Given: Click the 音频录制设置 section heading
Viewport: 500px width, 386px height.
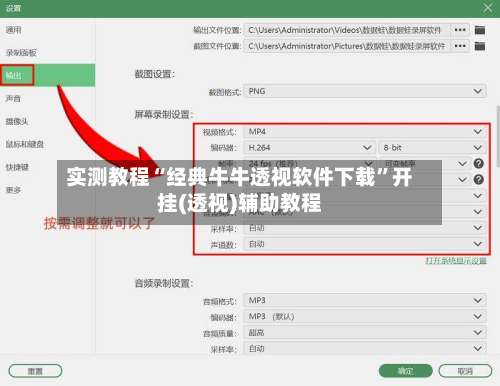Looking at the screenshot, I should (x=164, y=283).
